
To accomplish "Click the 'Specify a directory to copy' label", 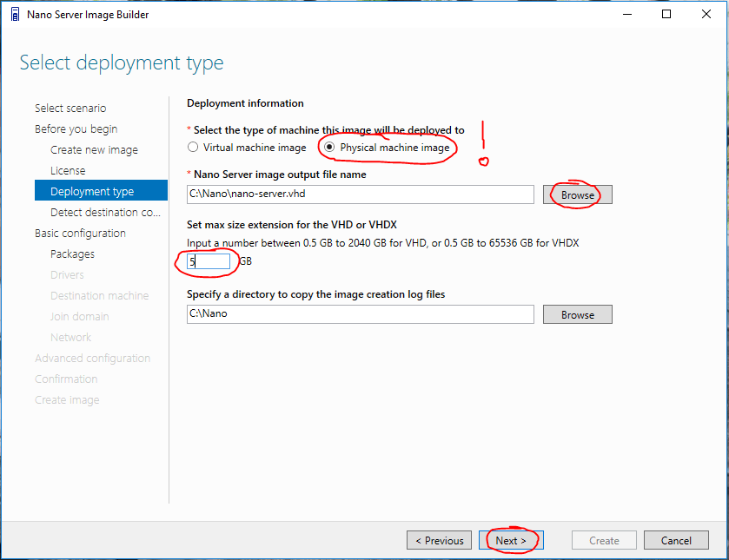I will tap(315, 294).
